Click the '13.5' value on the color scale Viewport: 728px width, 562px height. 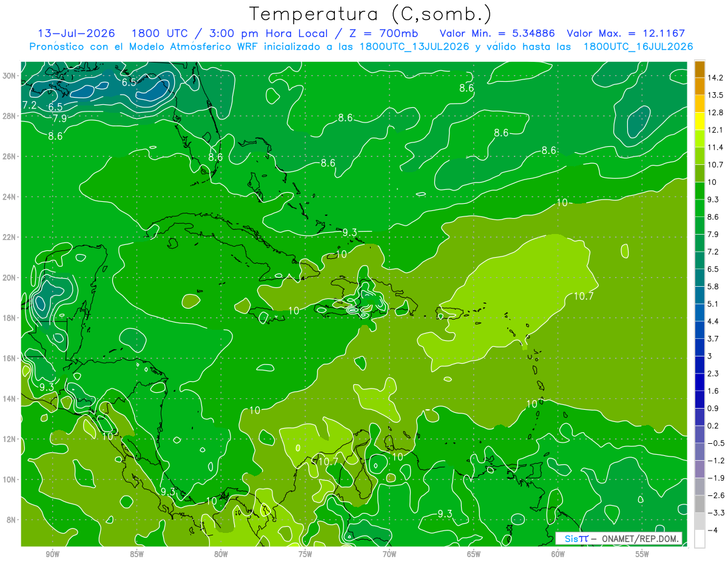(715, 95)
